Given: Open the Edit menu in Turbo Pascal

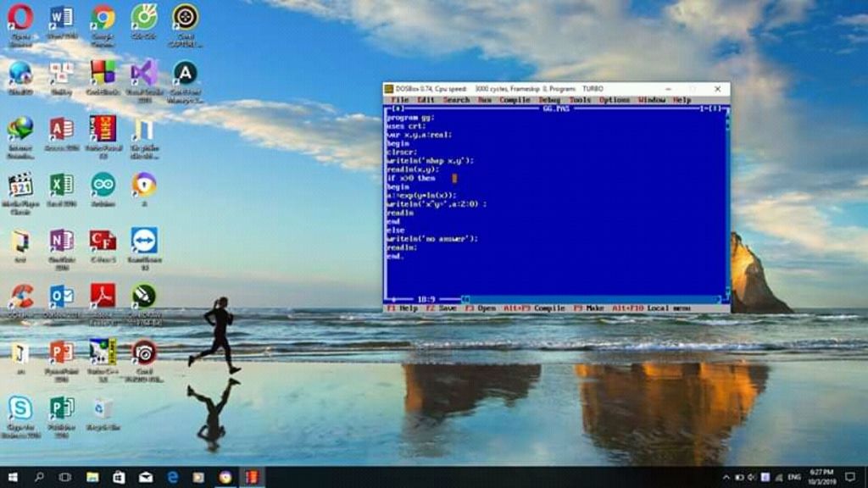Looking at the screenshot, I should tap(426, 100).
